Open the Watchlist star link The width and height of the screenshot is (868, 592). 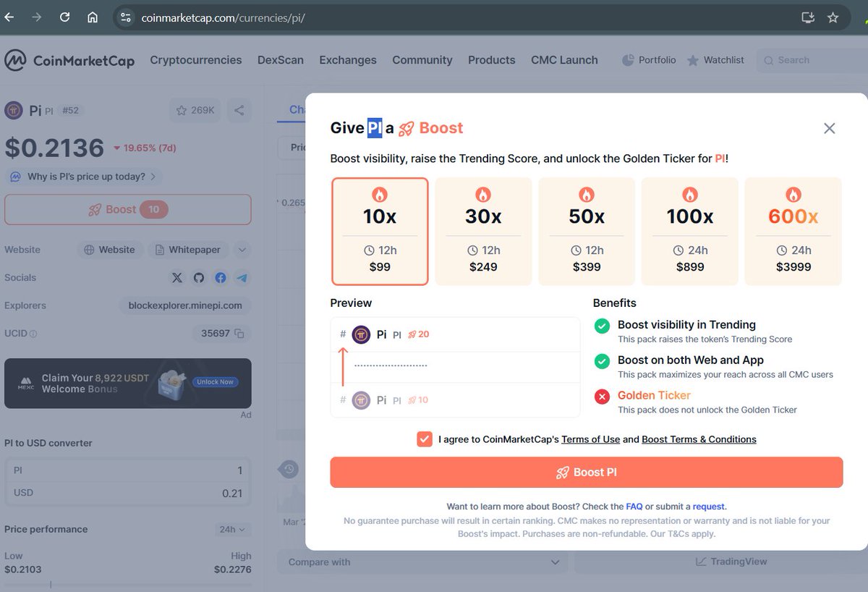[x=715, y=60]
